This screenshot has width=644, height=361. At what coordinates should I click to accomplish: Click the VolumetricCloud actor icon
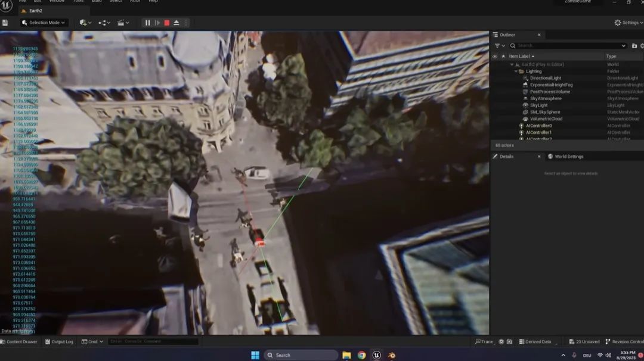(525, 119)
